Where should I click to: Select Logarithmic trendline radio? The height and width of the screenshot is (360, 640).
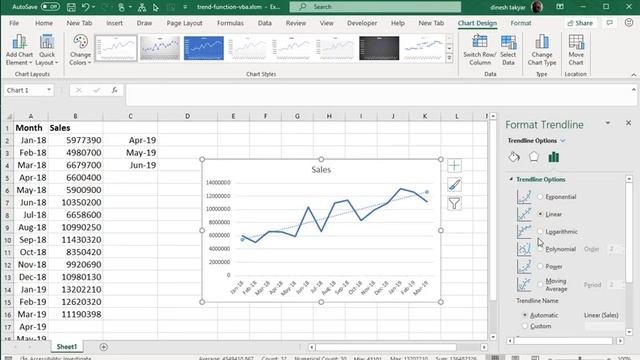pos(540,231)
